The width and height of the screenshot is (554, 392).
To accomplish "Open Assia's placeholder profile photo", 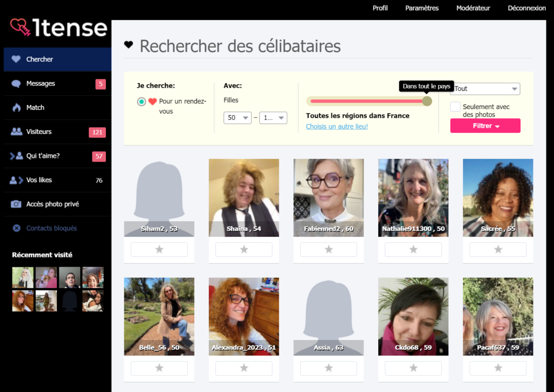I will point(328,316).
